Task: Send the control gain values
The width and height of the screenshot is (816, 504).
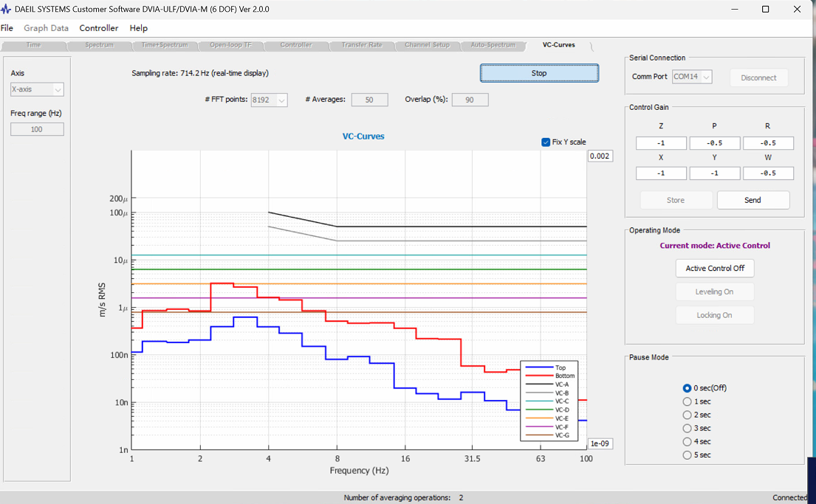Action: [753, 200]
